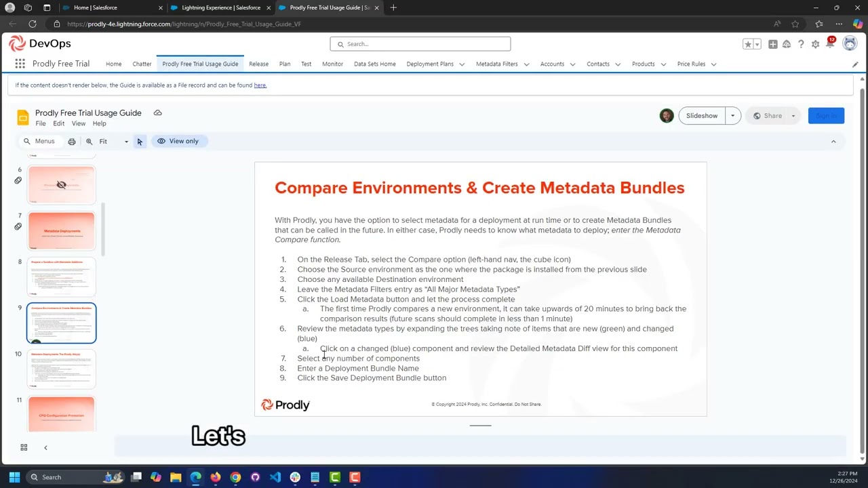The height and width of the screenshot is (488, 868).
Task: Click the Share button
Action: [767, 116]
